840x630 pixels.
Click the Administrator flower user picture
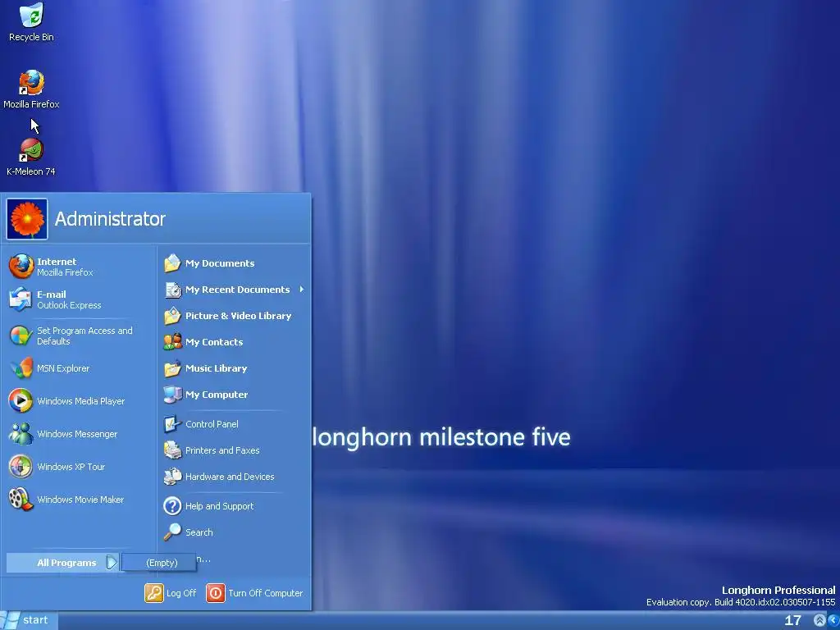27,218
